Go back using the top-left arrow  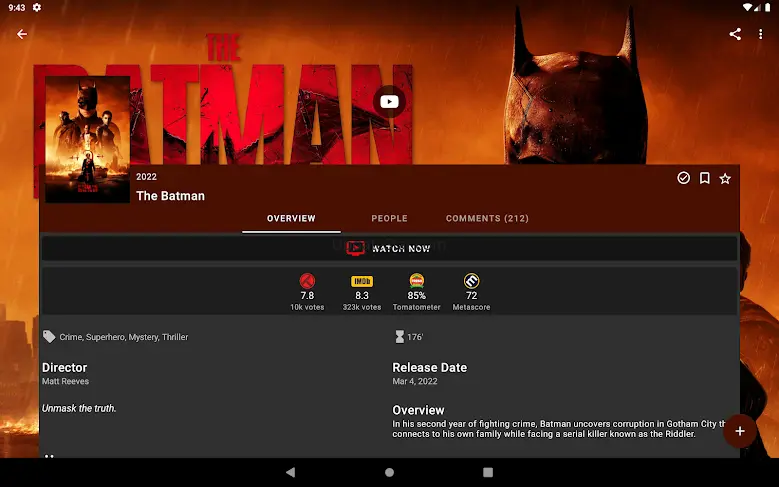click(22, 34)
